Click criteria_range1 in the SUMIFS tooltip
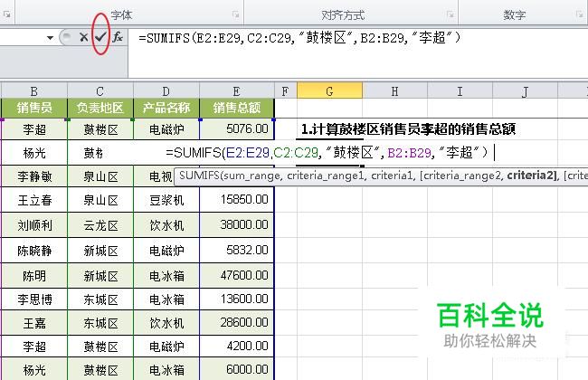This screenshot has height=380, width=588. point(326,176)
